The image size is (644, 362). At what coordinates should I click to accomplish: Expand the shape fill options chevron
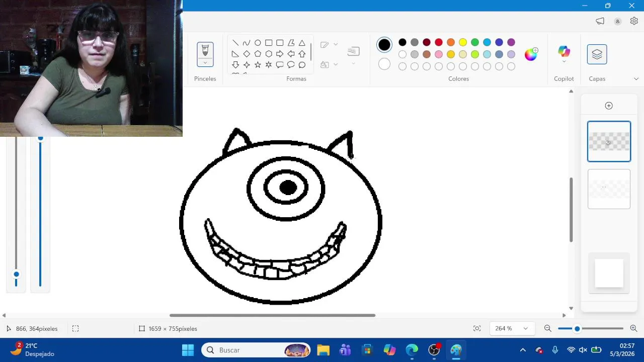pyautogui.click(x=336, y=64)
